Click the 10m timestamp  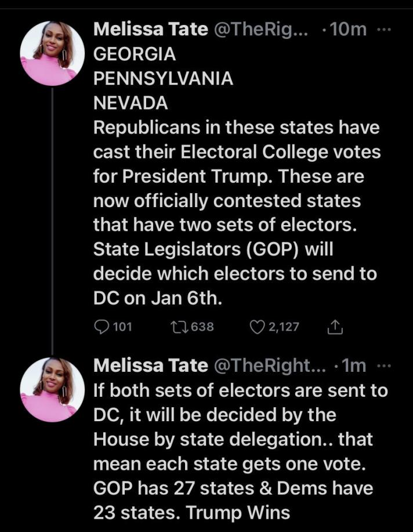[x=347, y=29]
